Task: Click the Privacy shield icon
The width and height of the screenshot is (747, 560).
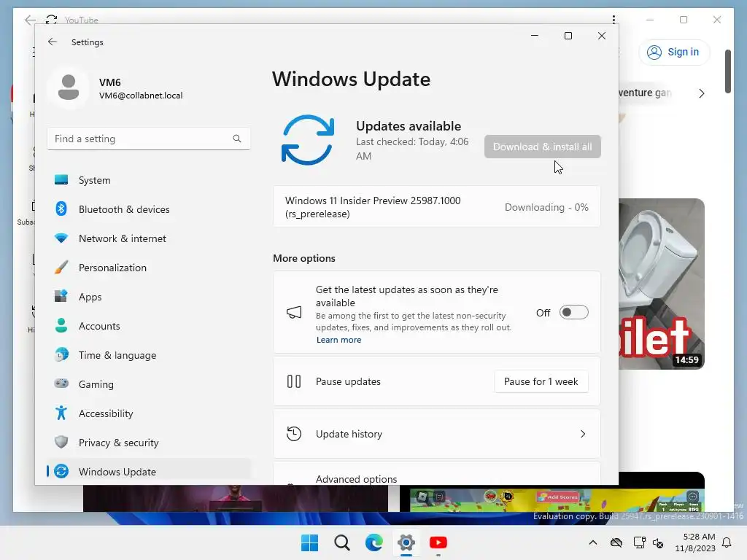Action: pos(61,442)
